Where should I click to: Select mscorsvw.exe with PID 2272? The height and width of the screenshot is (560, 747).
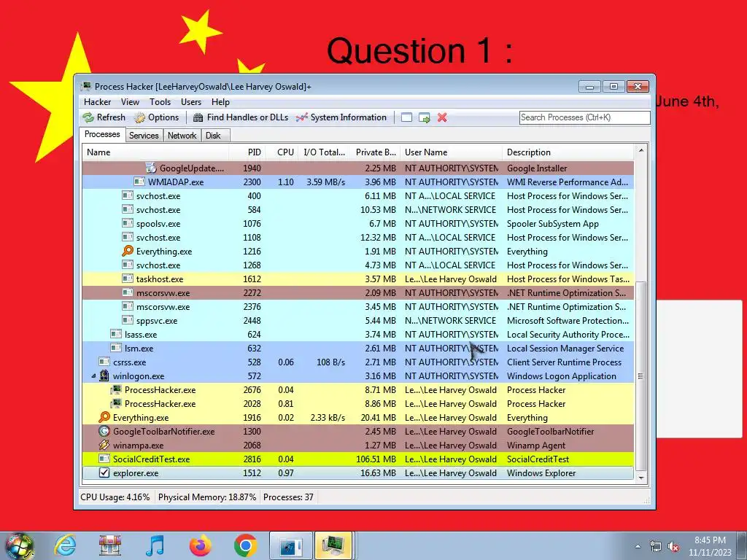[357, 293]
